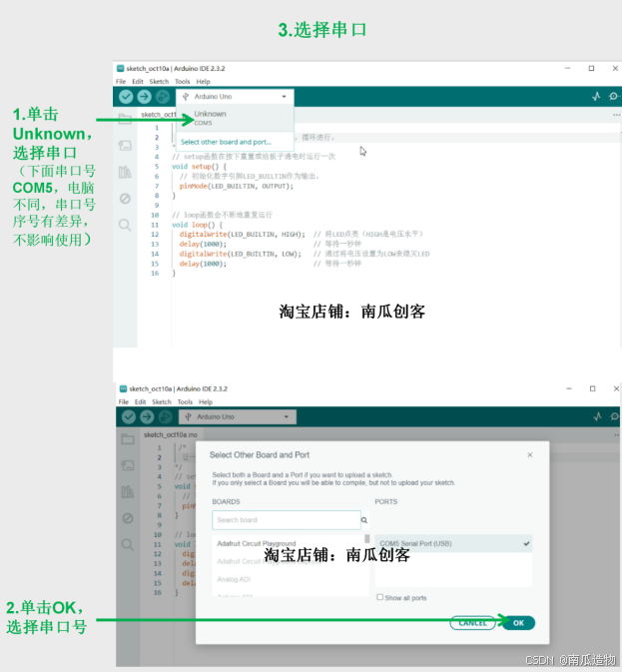Select COM5 Serial Port (USB) entry

(453, 543)
